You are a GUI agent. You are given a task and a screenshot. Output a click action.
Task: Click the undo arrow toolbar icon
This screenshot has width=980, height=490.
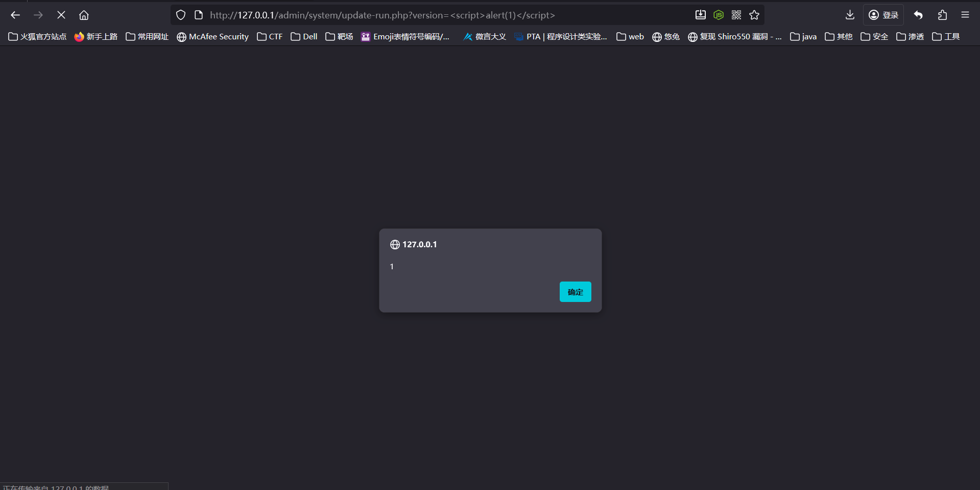918,15
